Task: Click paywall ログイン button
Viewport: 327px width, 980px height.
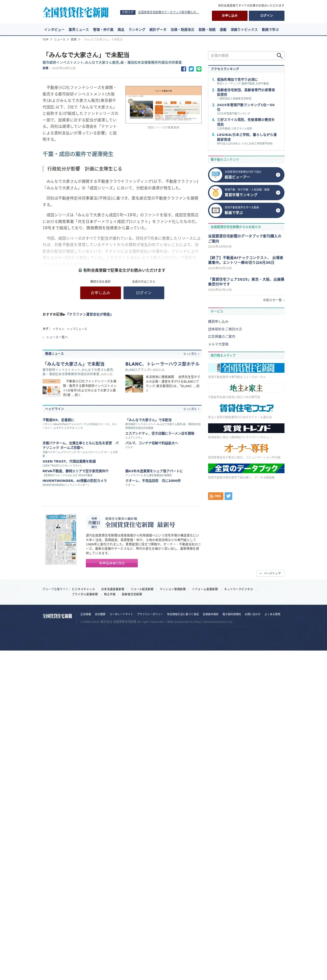Action: coord(144,293)
